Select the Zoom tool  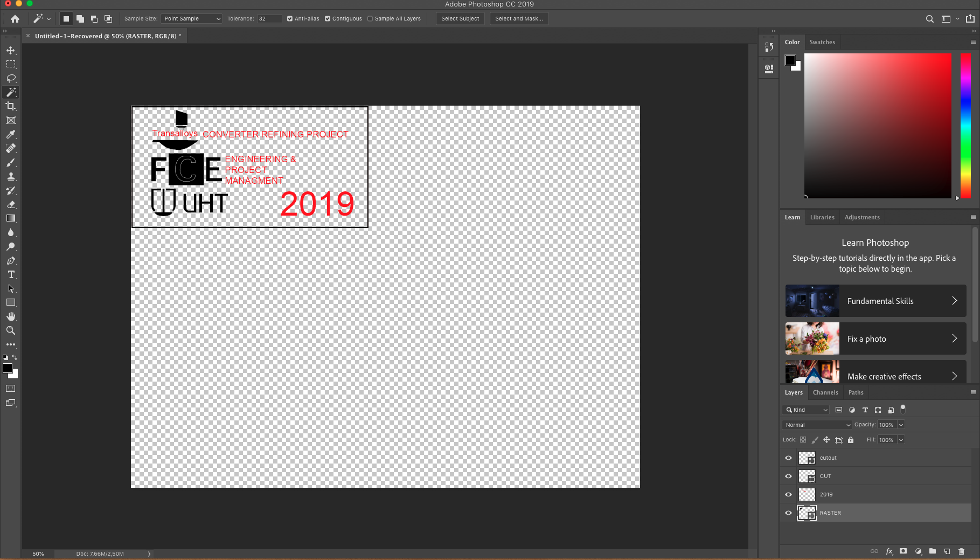point(11,330)
